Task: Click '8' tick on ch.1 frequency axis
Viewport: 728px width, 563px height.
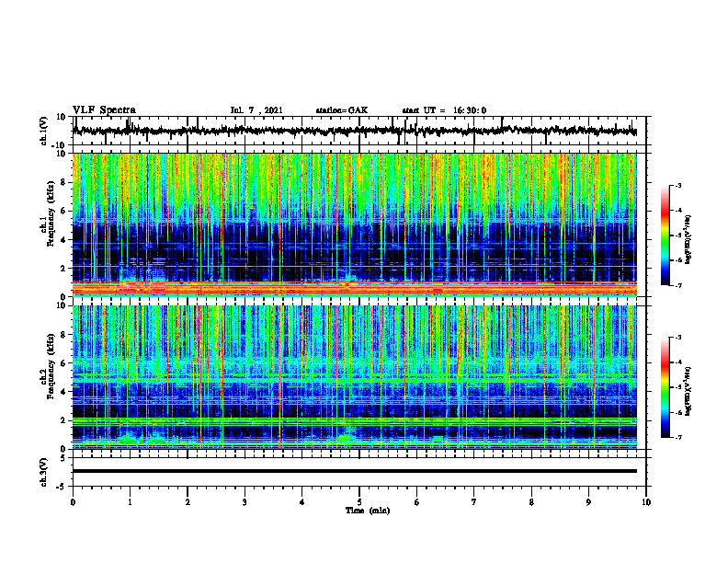Action: pos(64,182)
